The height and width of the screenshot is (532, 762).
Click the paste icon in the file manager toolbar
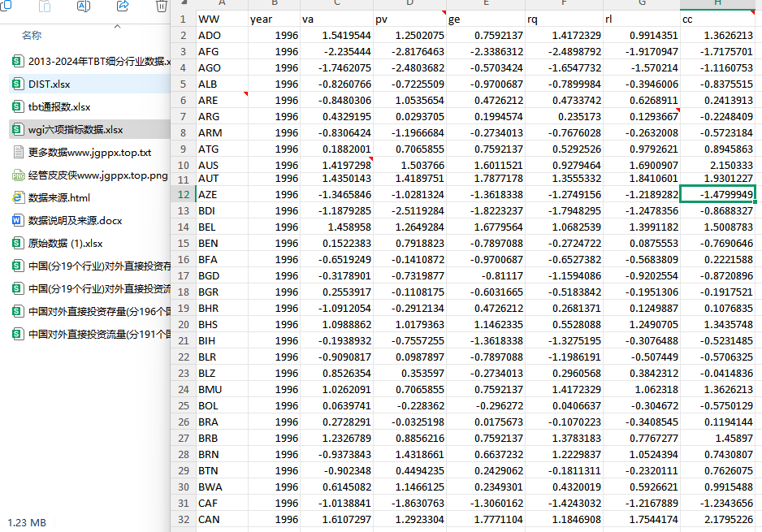coord(44,6)
